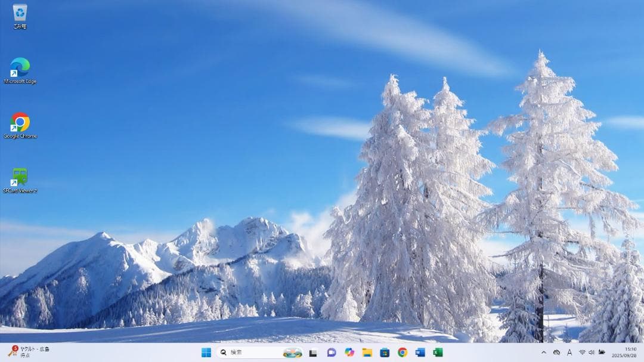Open Copilot from the taskbar
Screen dimensions: 644x362
pyautogui.click(x=349, y=352)
